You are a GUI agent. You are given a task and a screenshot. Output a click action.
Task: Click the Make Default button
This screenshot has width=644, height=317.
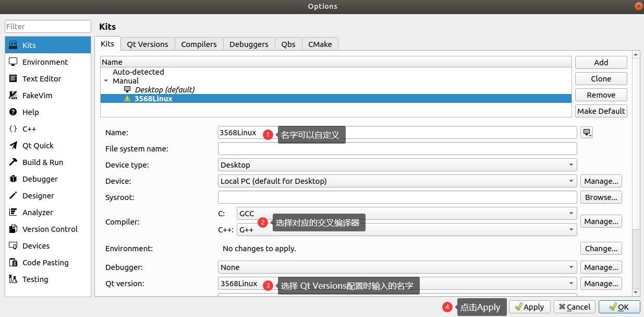point(601,111)
